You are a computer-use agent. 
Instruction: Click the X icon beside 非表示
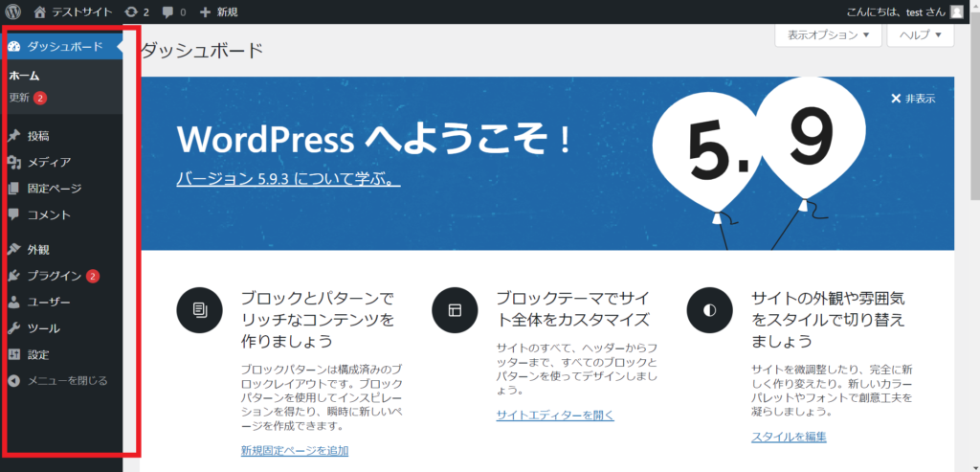[x=896, y=99]
